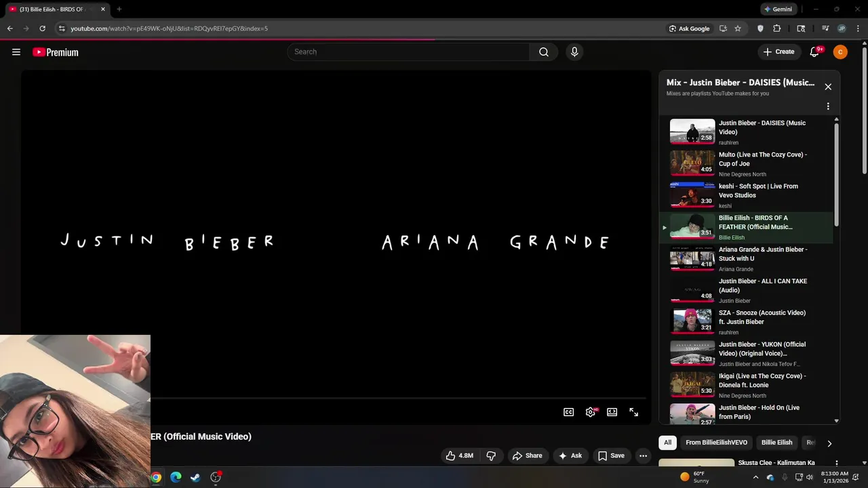Open Chrome's three-dot menu
The width and height of the screenshot is (868, 488).
click(x=858, y=28)
